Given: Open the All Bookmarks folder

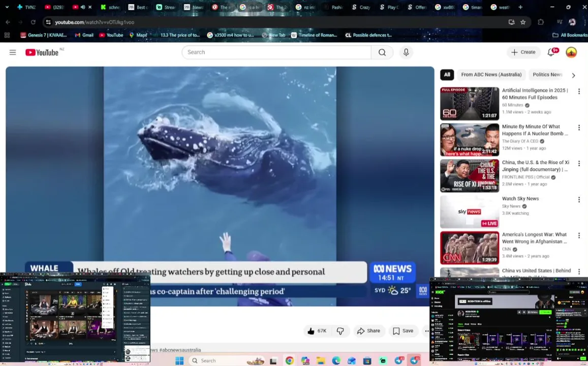Looking at the screenshot, I should 570,35.
